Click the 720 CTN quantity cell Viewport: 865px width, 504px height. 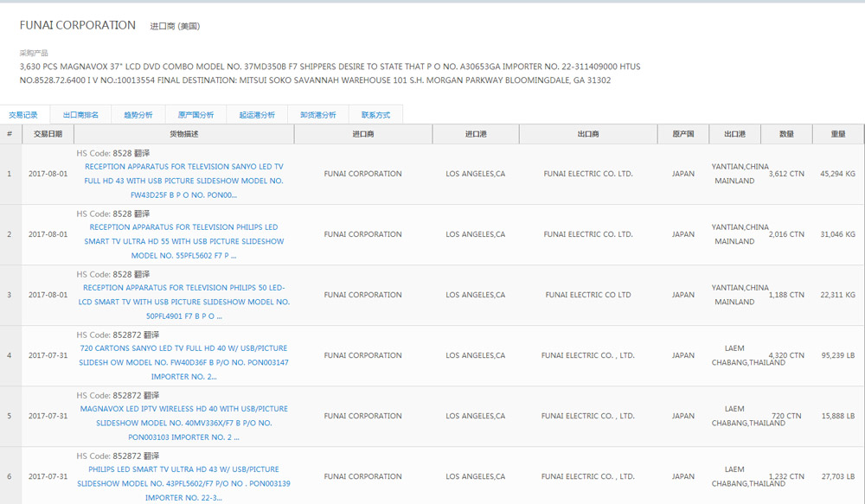[786, 417]
